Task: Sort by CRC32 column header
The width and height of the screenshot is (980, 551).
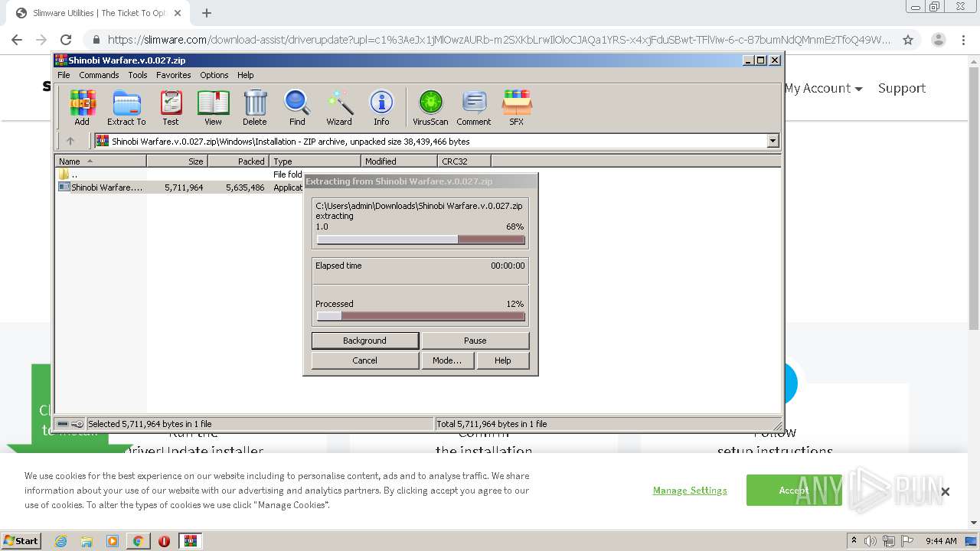Action: [x=464, y=161]
